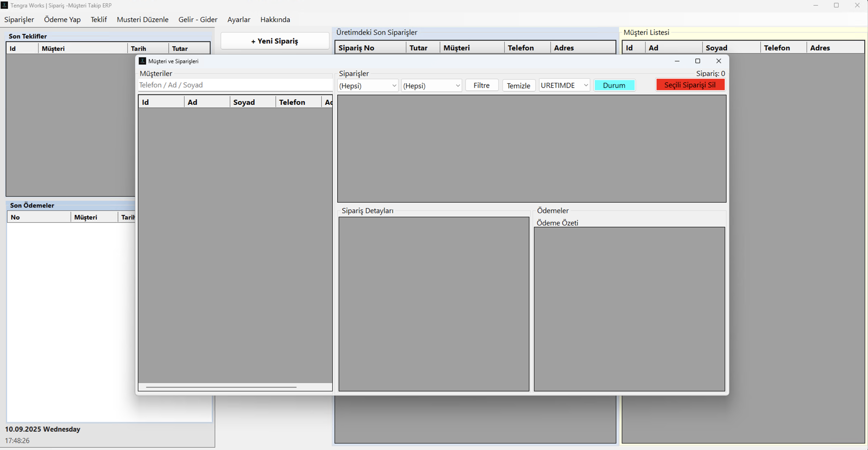Click the + Yeni Sipariş button
868x450 pixels.
(x=275, y=41)
